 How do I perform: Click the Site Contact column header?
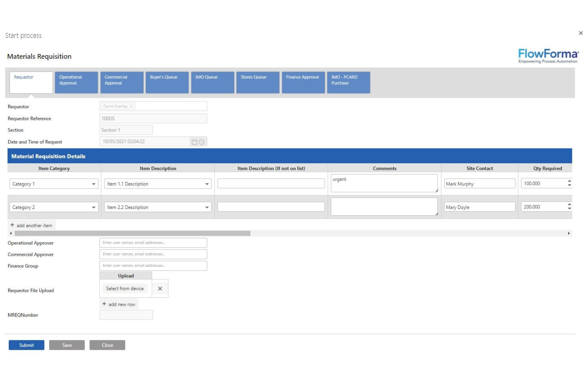click(480, 168)
